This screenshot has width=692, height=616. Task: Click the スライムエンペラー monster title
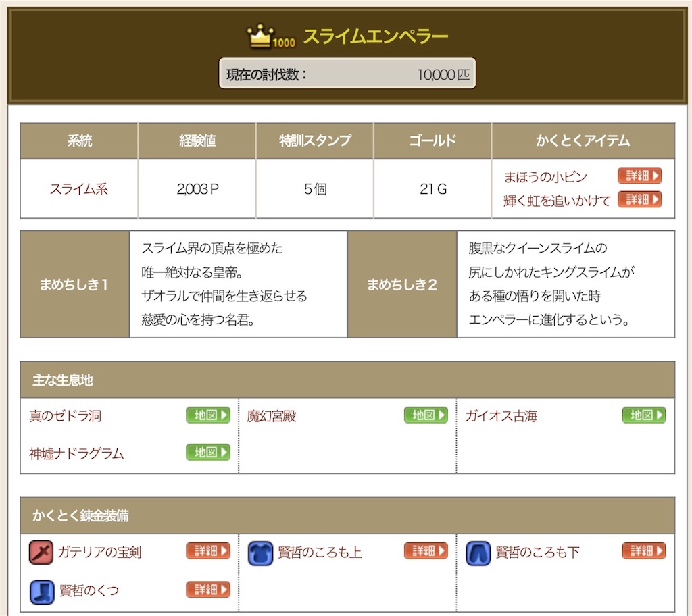tap(376, 36)
